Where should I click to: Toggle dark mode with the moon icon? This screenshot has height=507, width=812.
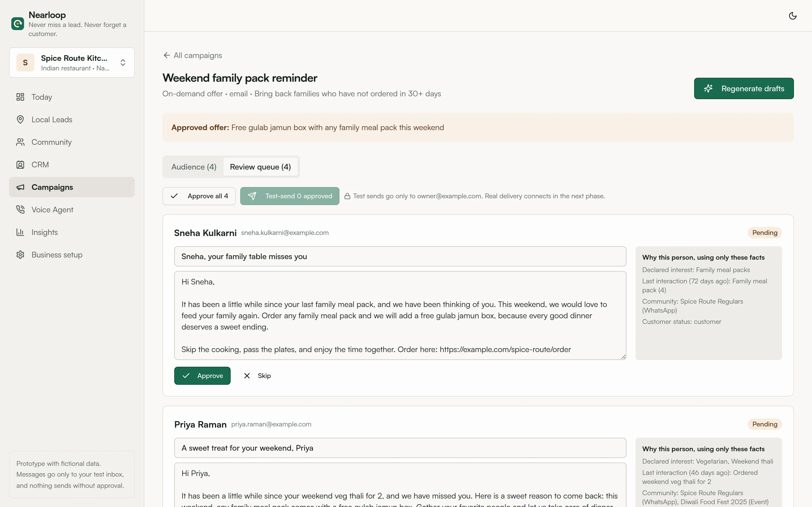[793, 16]
